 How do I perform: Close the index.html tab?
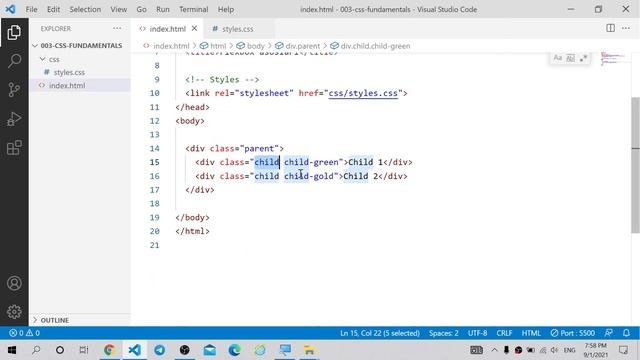click(194, 29)
